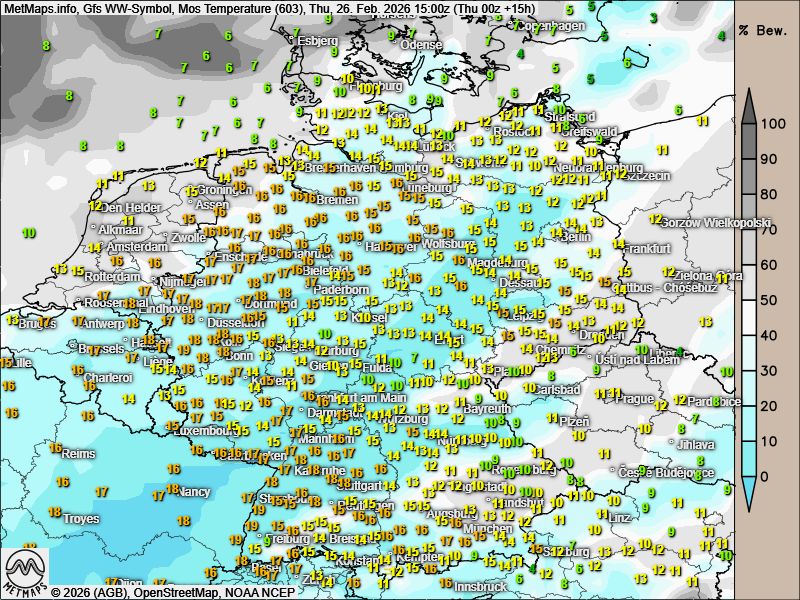Screen dimensions: 800x600
Task: Click the Innsbruck city label
Action: click(476, 586)
